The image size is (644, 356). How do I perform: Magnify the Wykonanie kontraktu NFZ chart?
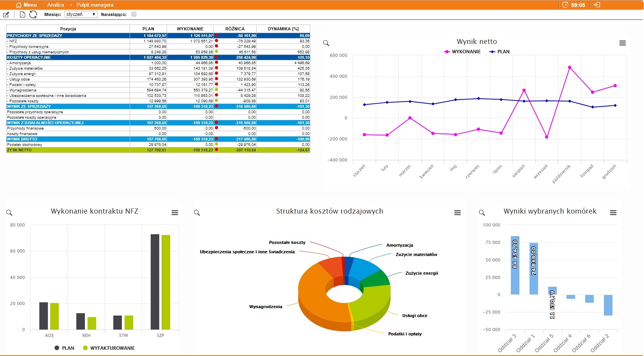pyautogui.click(x=9, y=213)
